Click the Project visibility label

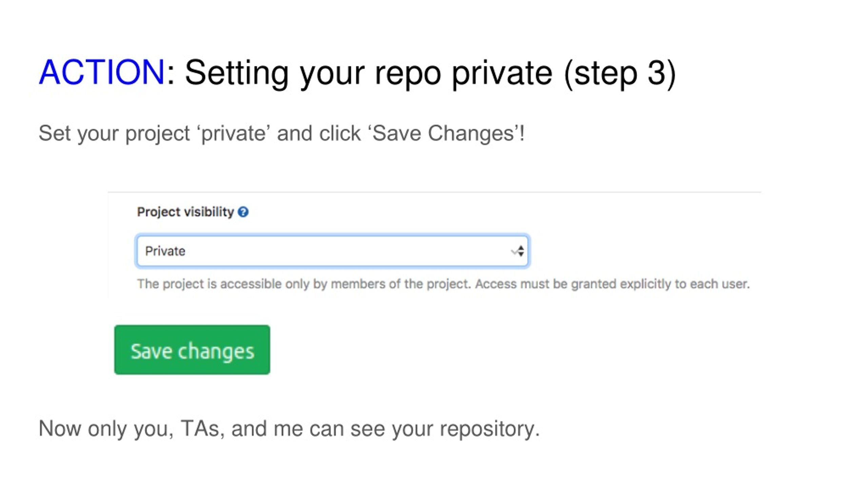185,212
